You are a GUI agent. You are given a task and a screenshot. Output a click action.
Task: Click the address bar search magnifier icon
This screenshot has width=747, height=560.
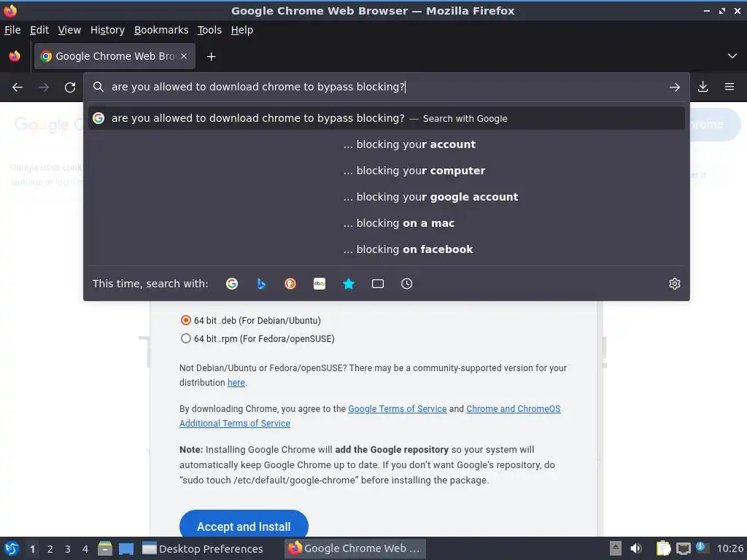(98, 87)
